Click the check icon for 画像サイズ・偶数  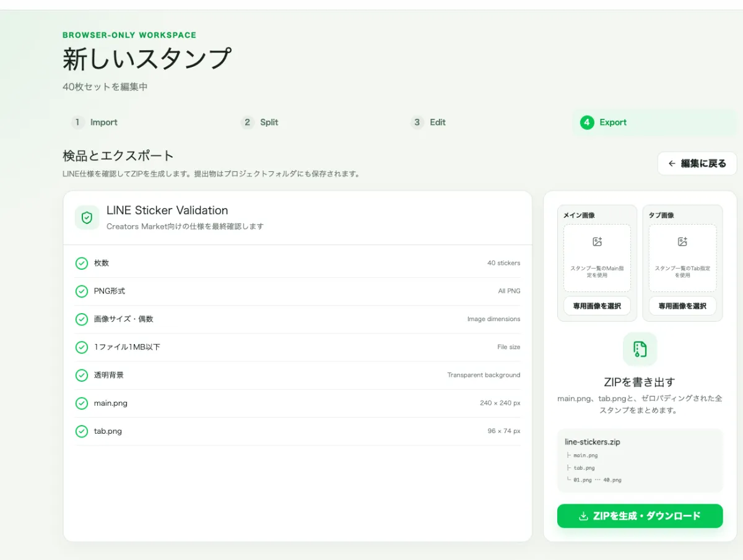[x=82, y=319]
